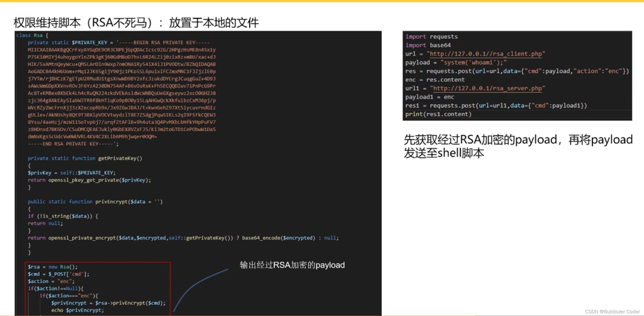The height and width of the screenshot is (316, 644).
Task: Click the 'import base64' line
Action: coord(428,45)
